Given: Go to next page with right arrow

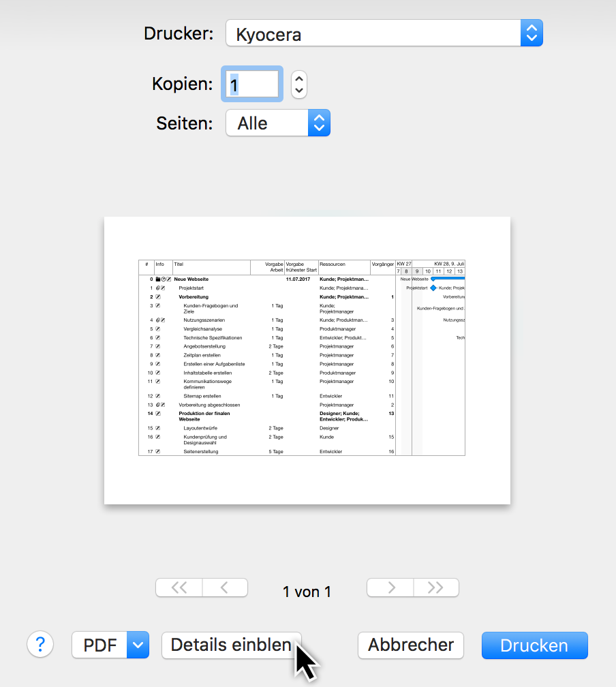Looking at the screenshot, I should pos(390,588).
